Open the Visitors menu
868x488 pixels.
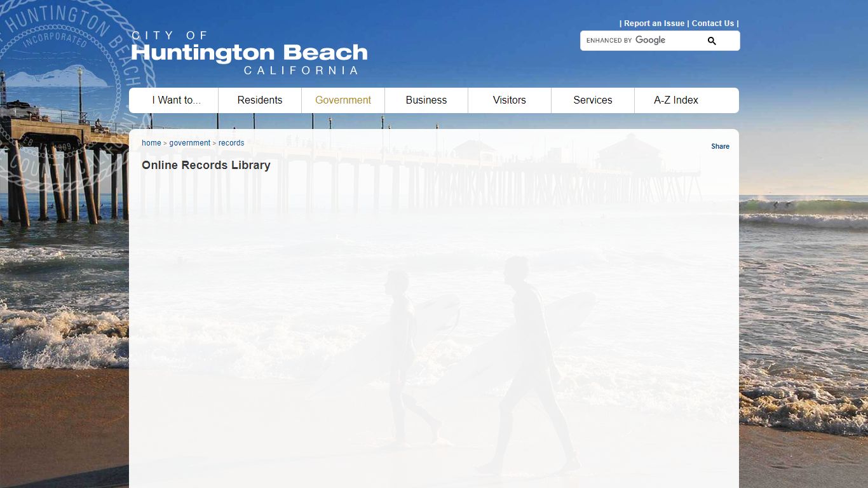pyautogui.click(x=510, y=100)
